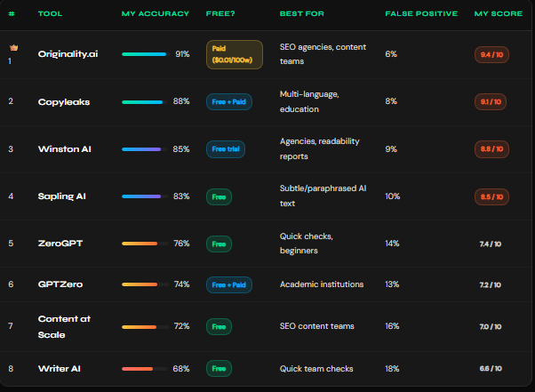Click the Copyleaks accuracy bar
This screenshot has width=535, height=392.
tap(146, 102)
